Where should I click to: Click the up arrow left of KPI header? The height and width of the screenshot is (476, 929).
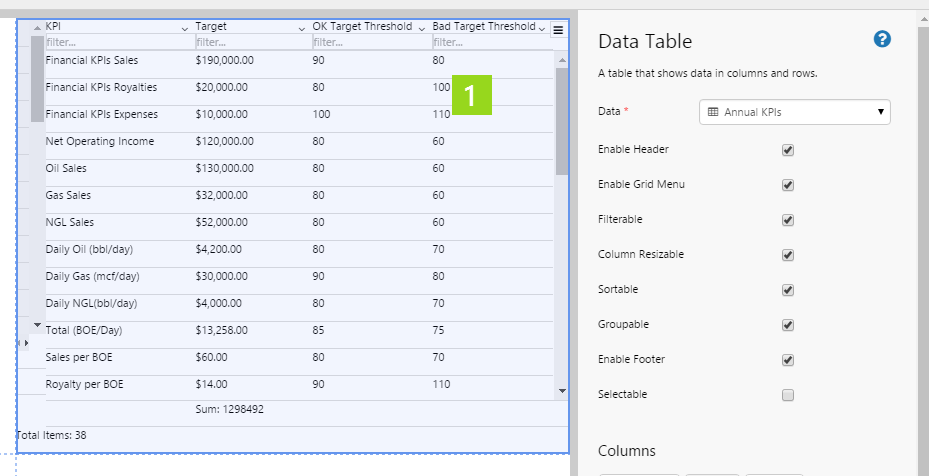pos(37,28)
